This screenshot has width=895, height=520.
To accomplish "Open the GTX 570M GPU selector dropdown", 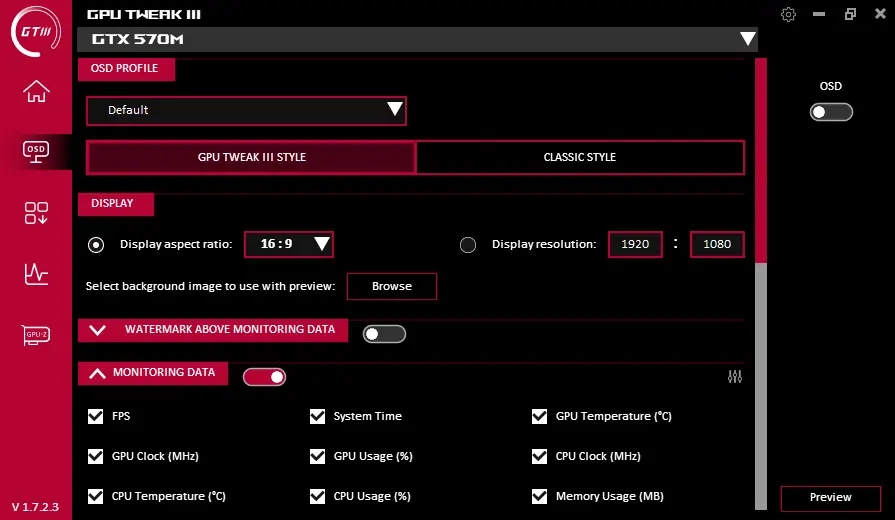I will [x=417, y=39].
